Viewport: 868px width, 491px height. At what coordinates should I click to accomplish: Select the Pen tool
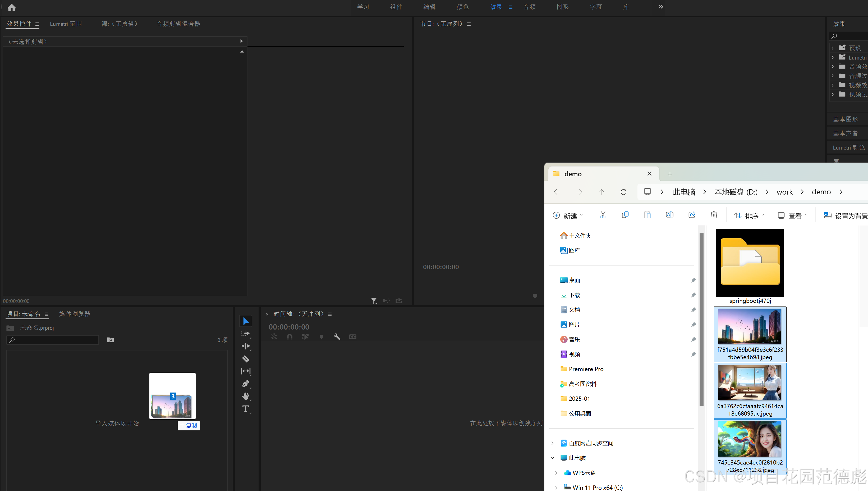tap(246, 384)
